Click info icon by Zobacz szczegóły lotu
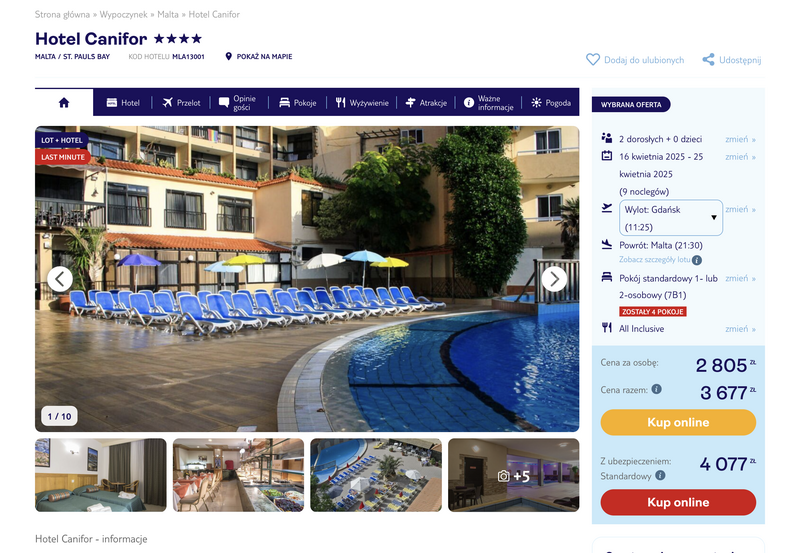This screenshot has width=800, height=553. tap(697, 260)
